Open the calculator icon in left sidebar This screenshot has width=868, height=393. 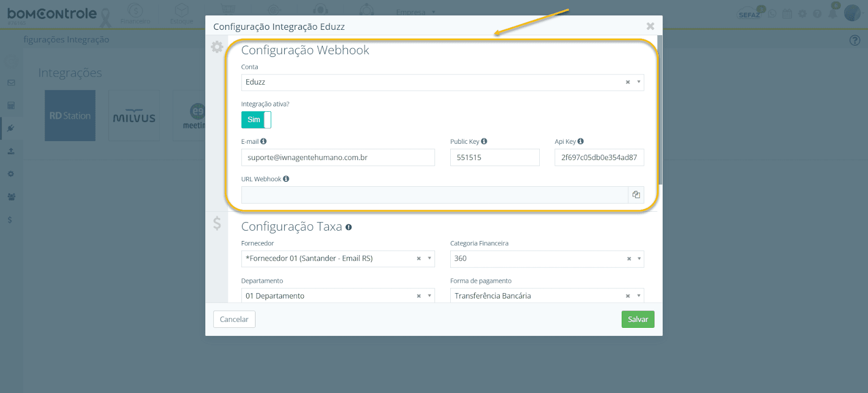point(11,105)
